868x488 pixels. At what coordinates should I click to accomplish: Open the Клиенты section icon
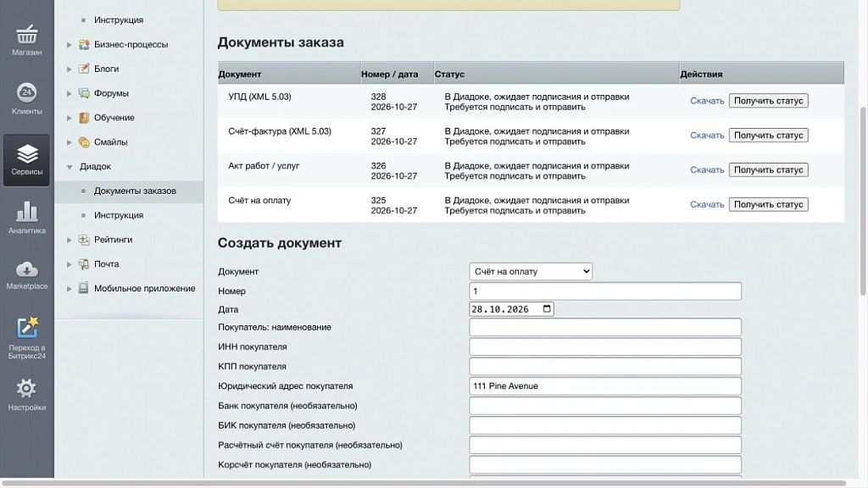point(26,92)
